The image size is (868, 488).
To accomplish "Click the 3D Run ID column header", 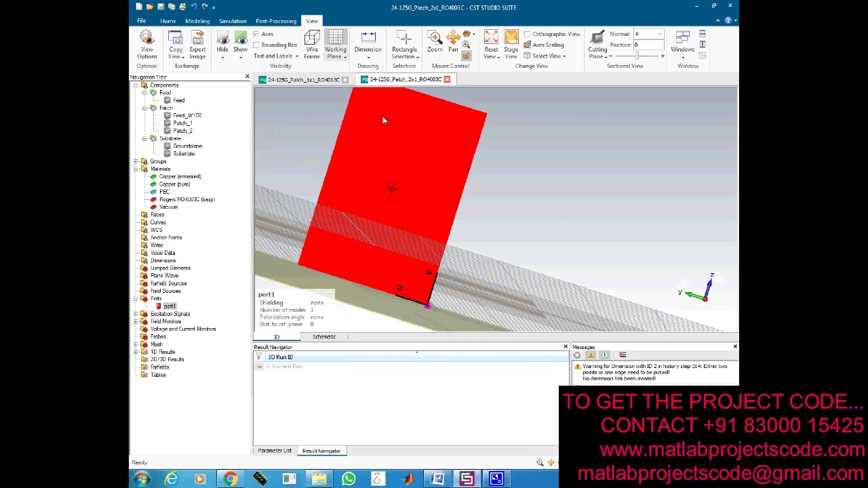I will pyautogui.click(x=416, y=357).
